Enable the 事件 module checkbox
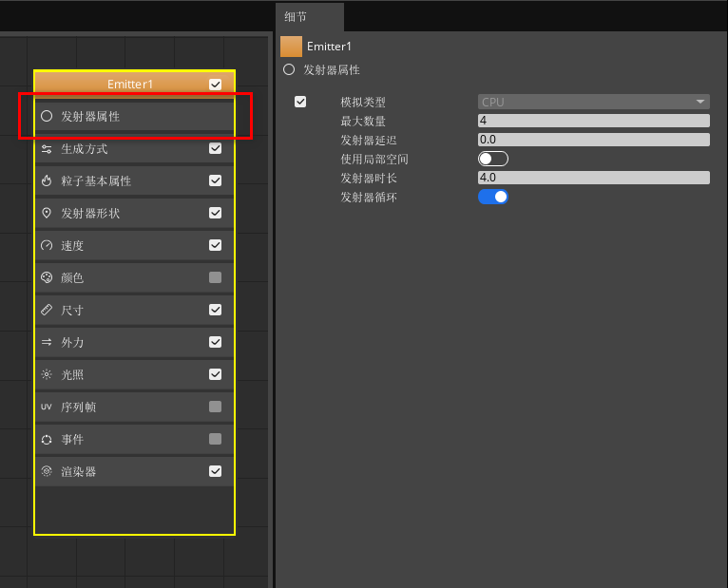 pos(215,439)
